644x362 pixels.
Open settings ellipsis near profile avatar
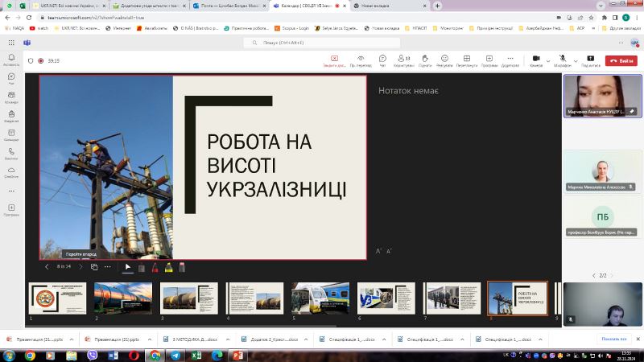pyautogui.click(x=621, y=43)
